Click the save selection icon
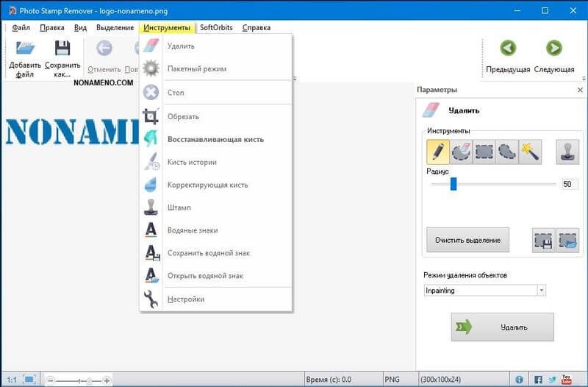The width and height of the screenshot is (588, 387). point(544,240)
